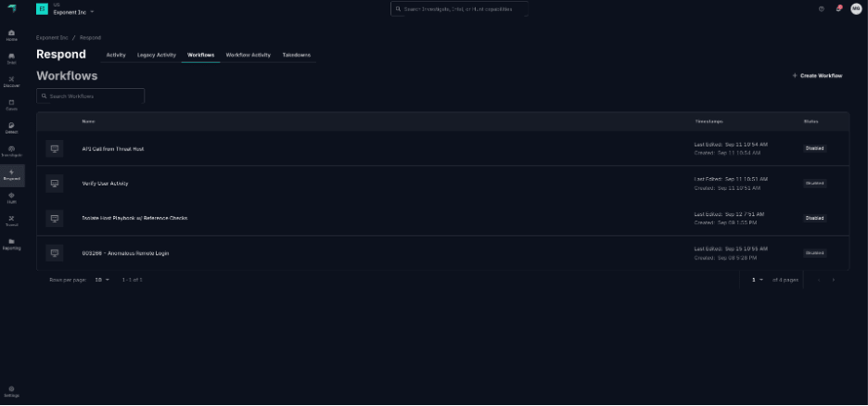Screen dimensions: 868x406
Task: Open the page number dropdown
Action: pyautogui.click(x=758, y=280)
